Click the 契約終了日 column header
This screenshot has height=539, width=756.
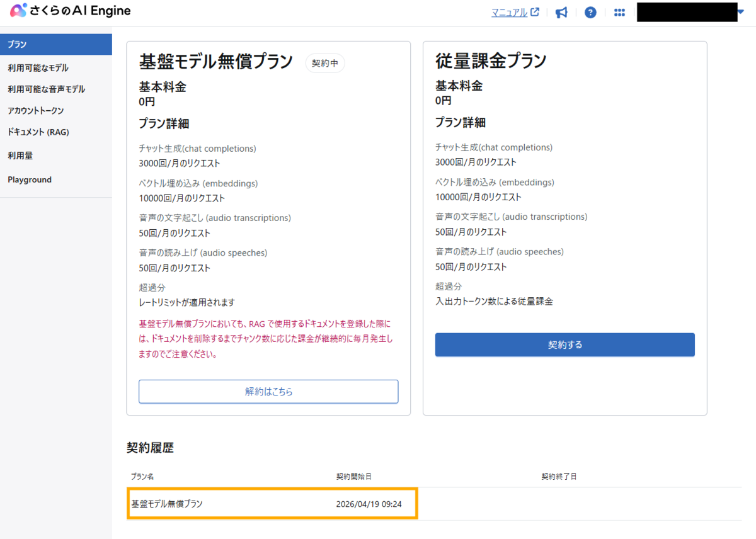[559, 477]
